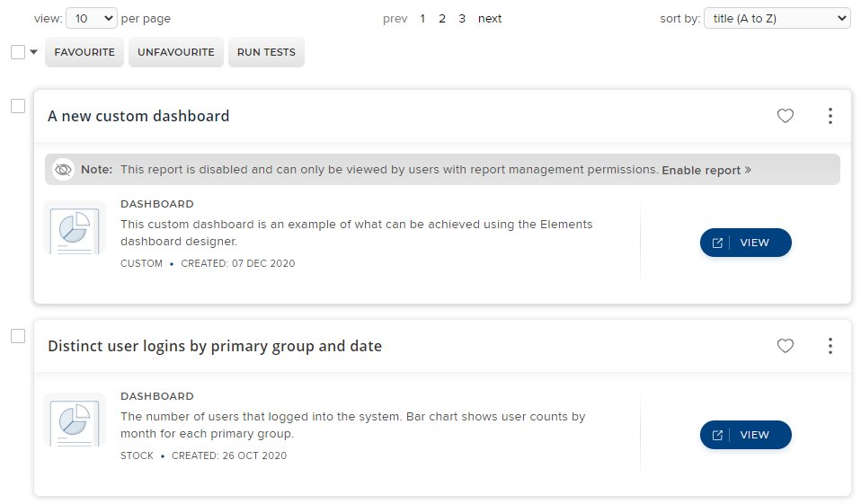Image resolution: width=861 pixels, height=504 pixels.
Task: Click dashboard thumbnail icon of 'A new custom dashboard'
Action: [74, 227]
